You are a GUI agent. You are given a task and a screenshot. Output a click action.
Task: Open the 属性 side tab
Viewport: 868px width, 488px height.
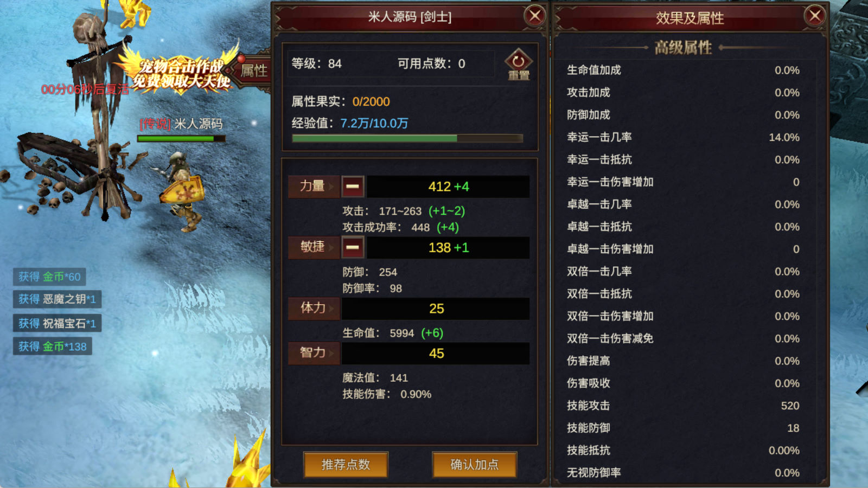click(x=253, y=71)
